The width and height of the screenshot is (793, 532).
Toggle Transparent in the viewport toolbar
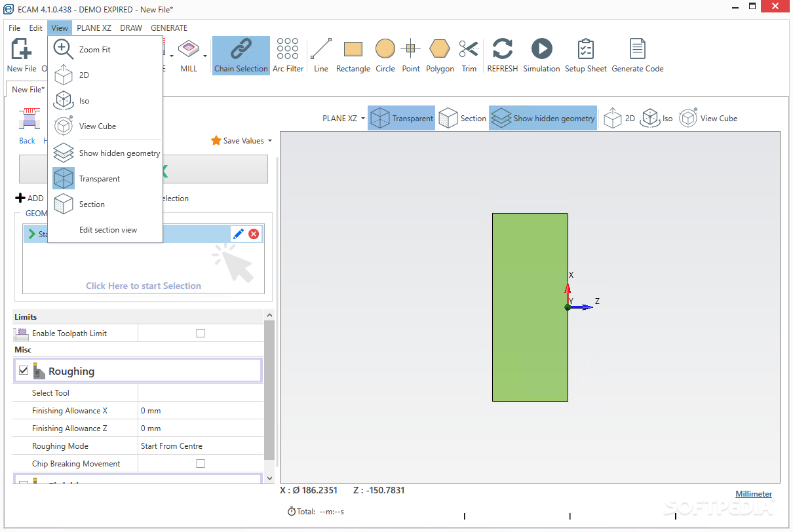[401, 119]
